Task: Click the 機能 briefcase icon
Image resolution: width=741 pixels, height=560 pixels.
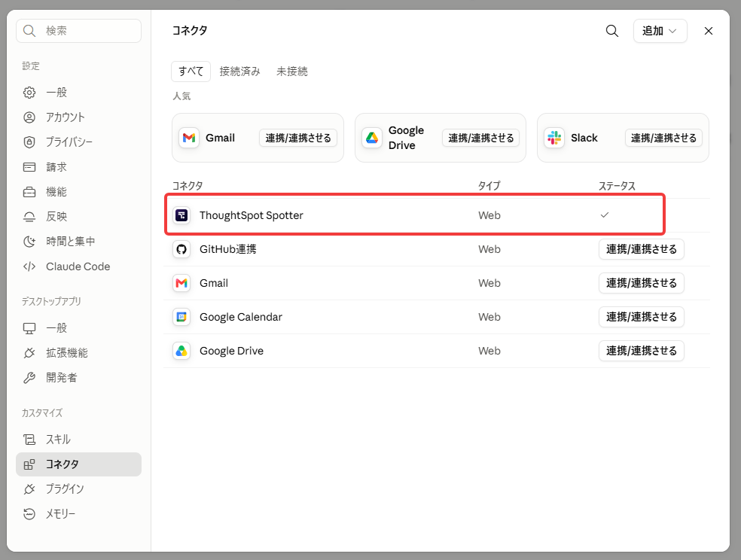Action: click(29, 192)
